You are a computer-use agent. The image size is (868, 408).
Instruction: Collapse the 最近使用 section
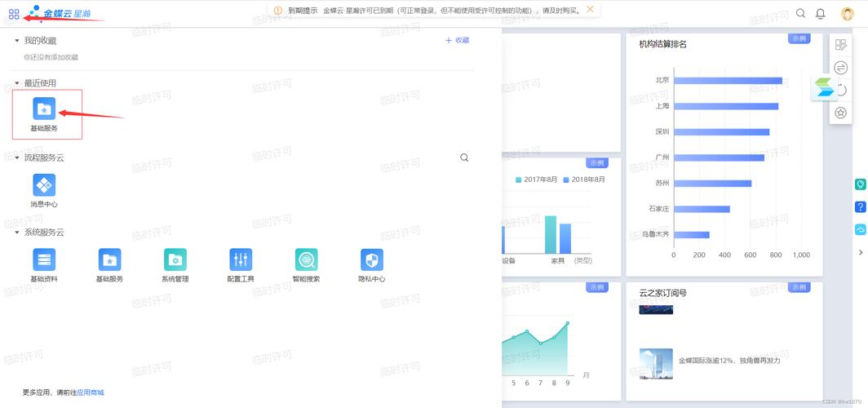pos(16,83)
